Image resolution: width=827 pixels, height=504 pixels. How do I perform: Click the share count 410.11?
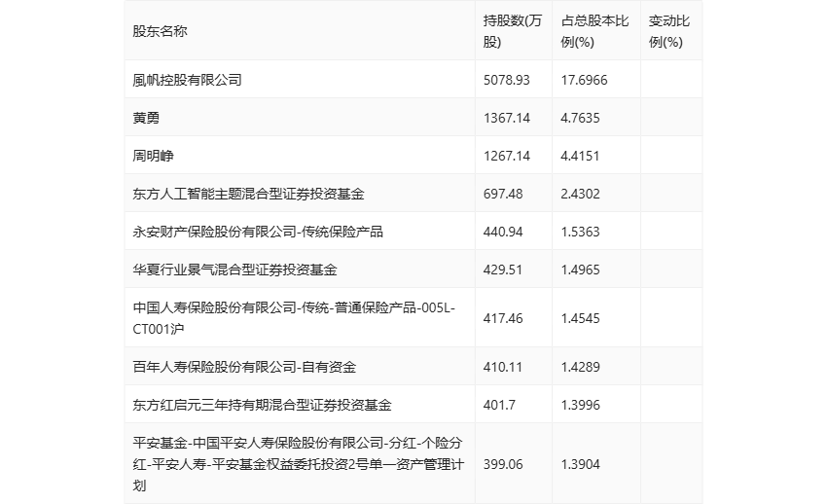coord(503,367)
